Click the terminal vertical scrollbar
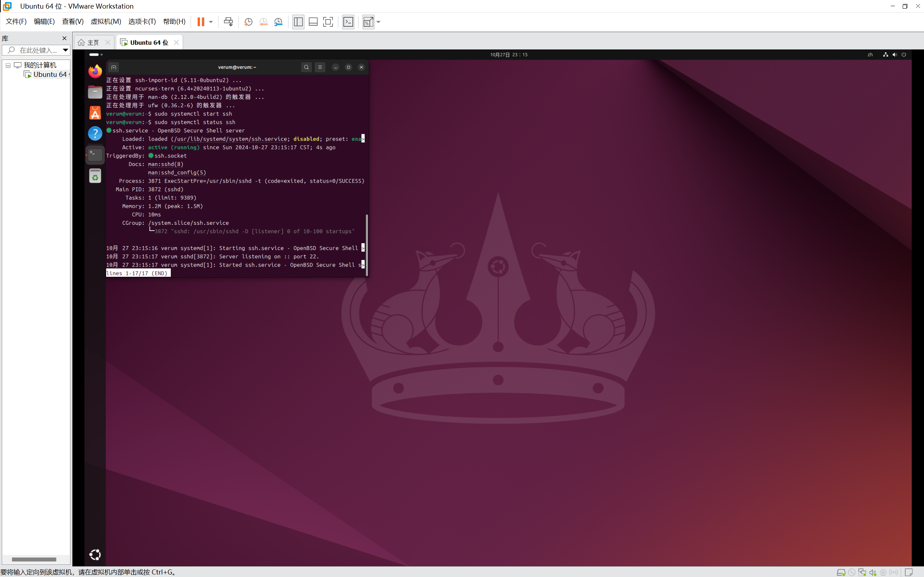This screenshot has width=924, height=577. point(367,245)
